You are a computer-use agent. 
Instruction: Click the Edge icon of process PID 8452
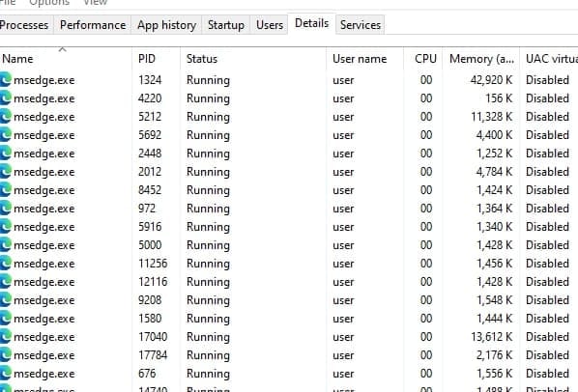click(x=6, y=190)
